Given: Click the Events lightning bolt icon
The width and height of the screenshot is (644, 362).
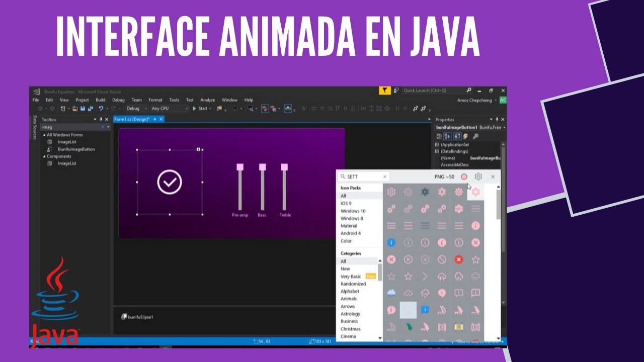Looking at the screenshot, I should coord(466,136).
